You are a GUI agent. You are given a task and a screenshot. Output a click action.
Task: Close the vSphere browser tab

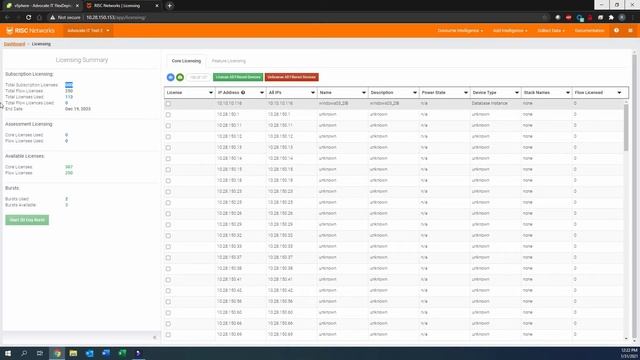(x=77, y=6)
